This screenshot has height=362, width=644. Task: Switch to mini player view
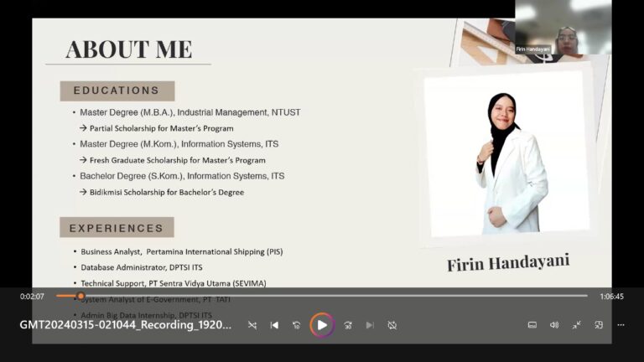tap(599, 325)
